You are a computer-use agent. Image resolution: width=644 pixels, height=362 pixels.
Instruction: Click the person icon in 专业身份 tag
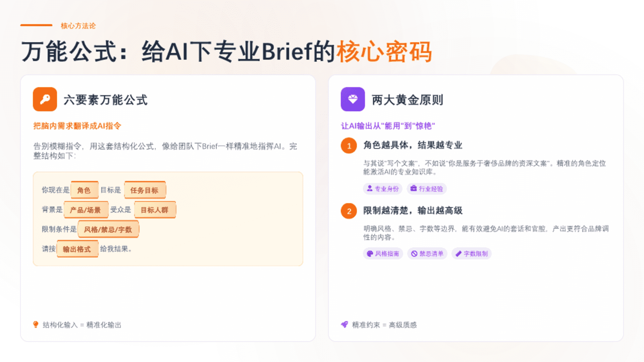(x=370, y=189)
